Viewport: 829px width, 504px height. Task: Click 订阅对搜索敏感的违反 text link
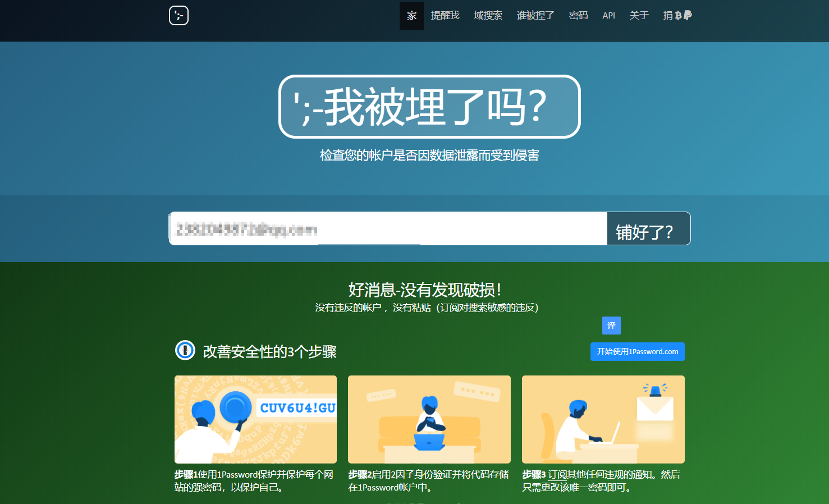tap(487, 308)
